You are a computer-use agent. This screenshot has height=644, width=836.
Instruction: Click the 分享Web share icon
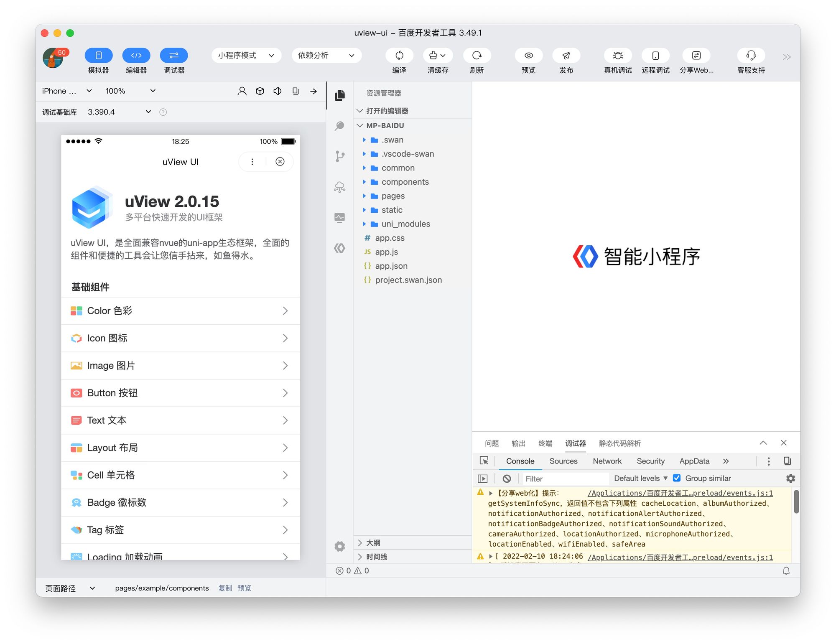(x=696, y=56)
